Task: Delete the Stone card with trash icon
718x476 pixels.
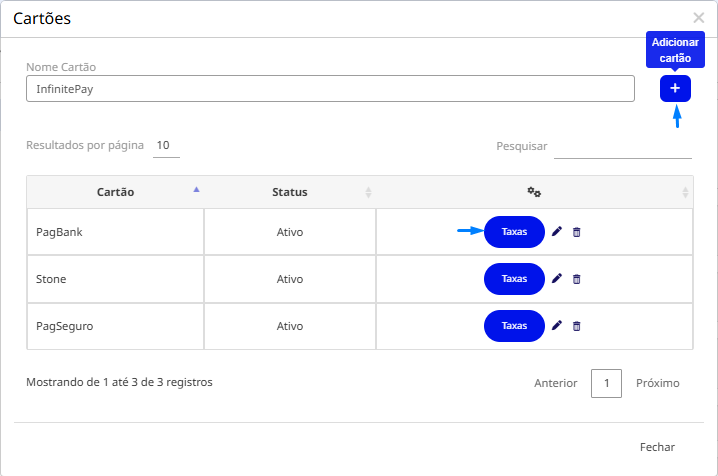Action: pos(576,279)
